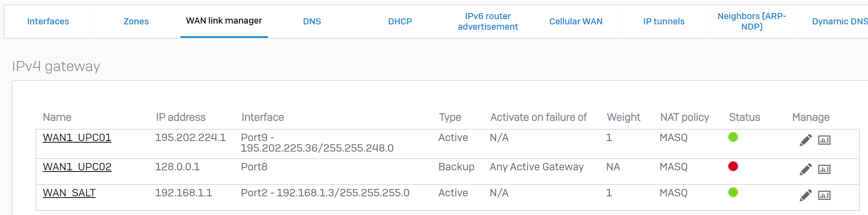Go to the DNS tab

point(312,22)
